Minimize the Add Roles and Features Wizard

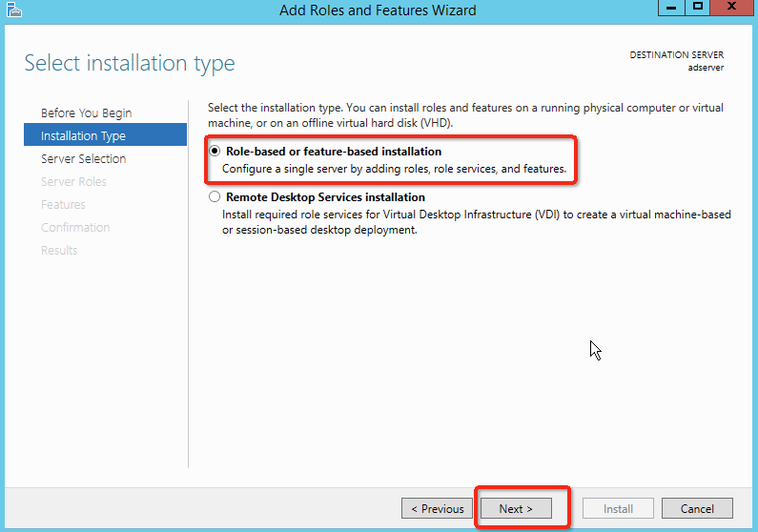(x=671, y=8)
